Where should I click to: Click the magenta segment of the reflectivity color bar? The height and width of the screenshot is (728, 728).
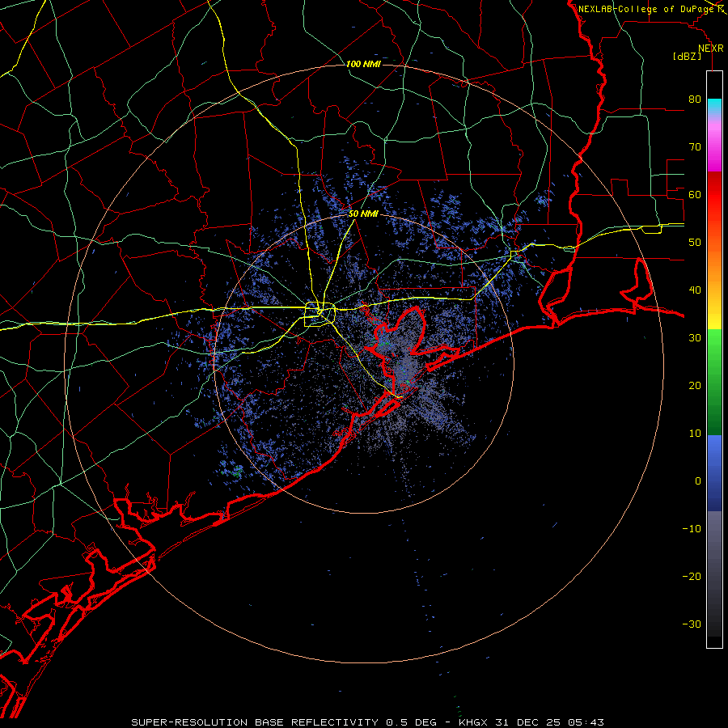coord(714,149)
